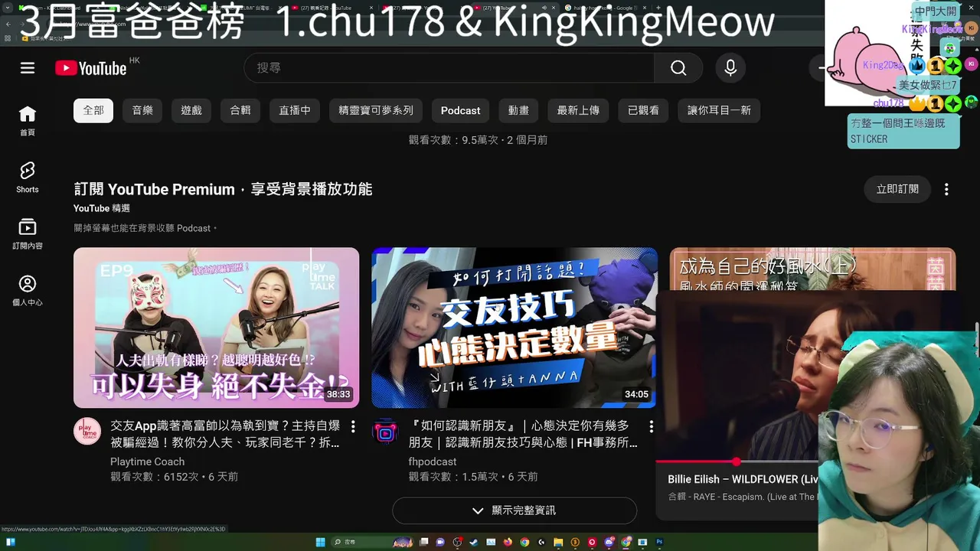Click the magnifier search button
This screenshot has width=980, height=551.
tap(678, 68)
